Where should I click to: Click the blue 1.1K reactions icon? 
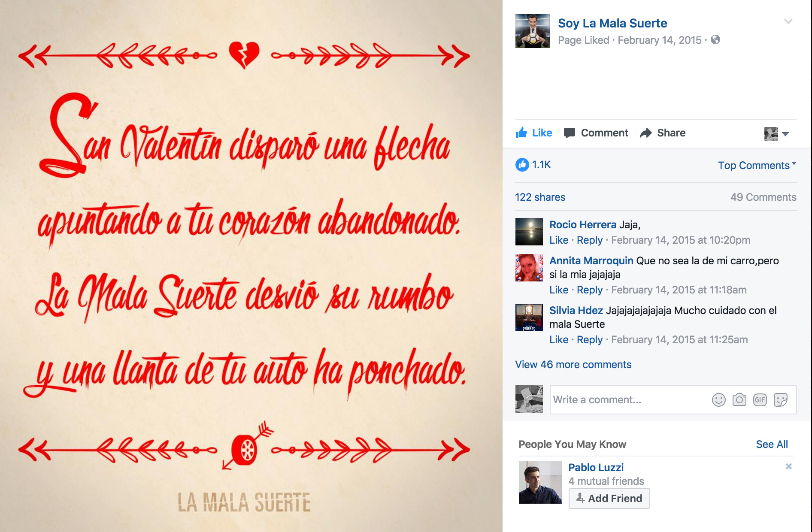(522, 165)
